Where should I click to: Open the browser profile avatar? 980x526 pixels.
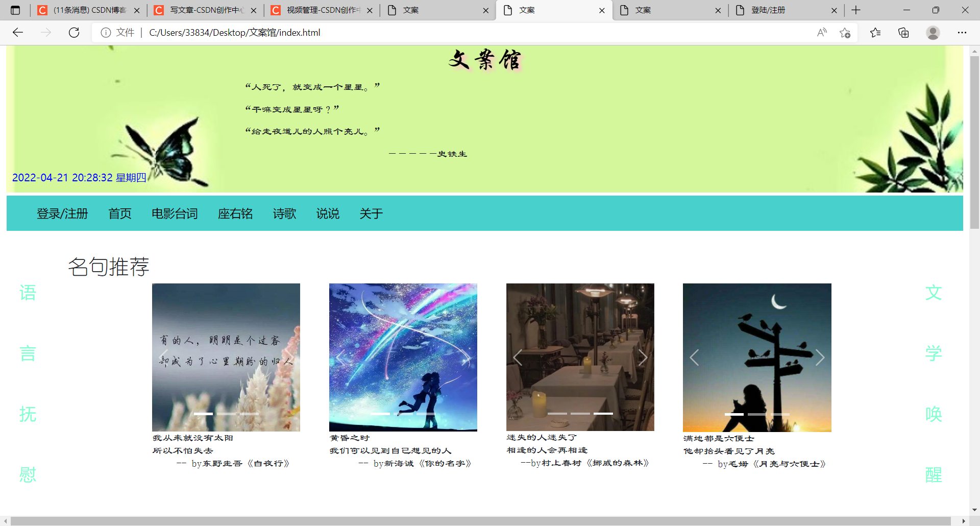point(933,33)
